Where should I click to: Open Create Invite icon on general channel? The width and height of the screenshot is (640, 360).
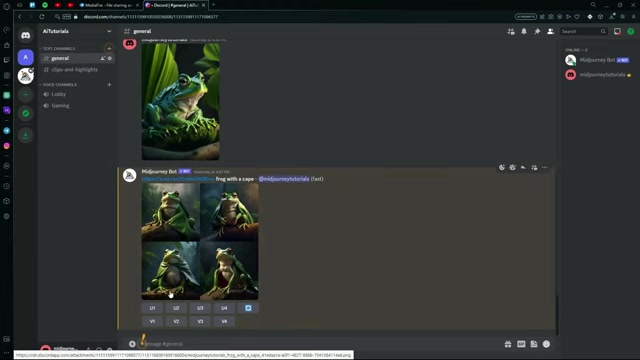(x=103, y=58)
